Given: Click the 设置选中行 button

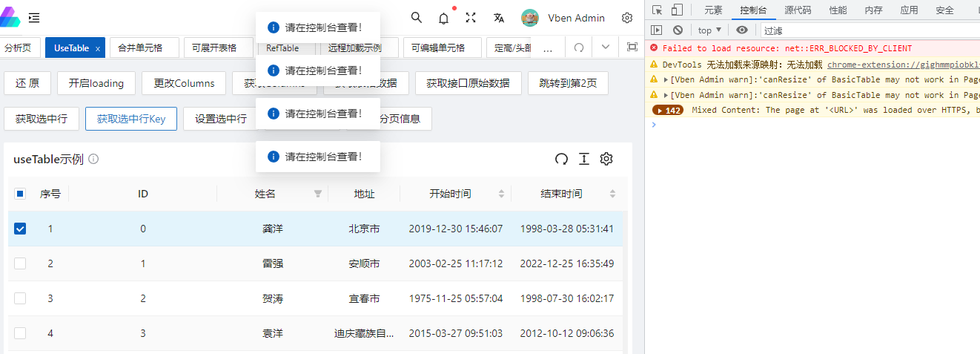Looking at the screenshot, I should click(220, 119).
